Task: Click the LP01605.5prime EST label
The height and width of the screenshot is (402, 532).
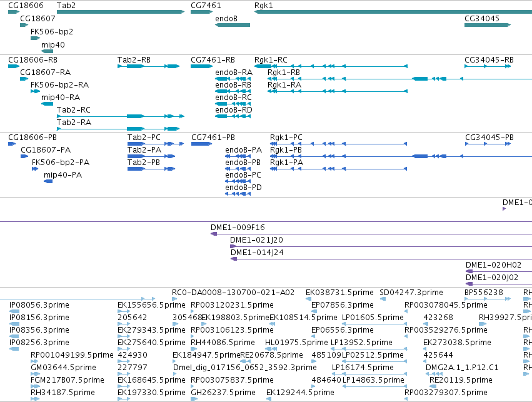Action: coord(373,318)
